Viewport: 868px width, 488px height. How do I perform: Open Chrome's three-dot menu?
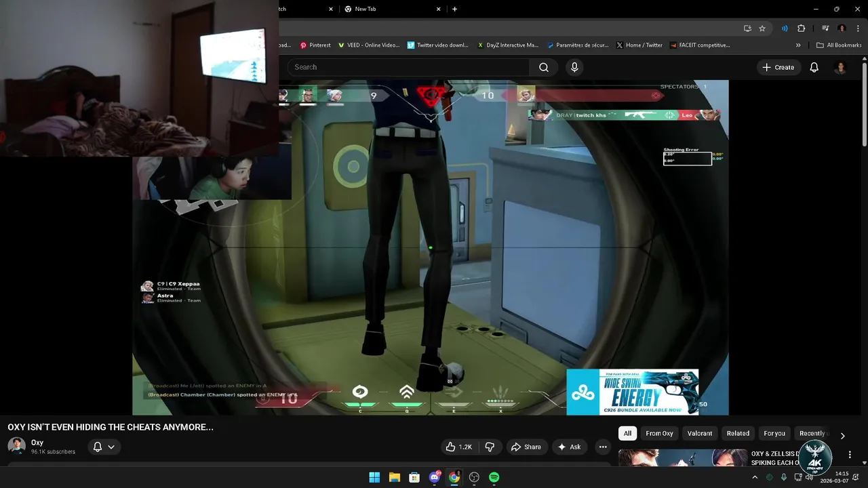[x=856, y=28]
